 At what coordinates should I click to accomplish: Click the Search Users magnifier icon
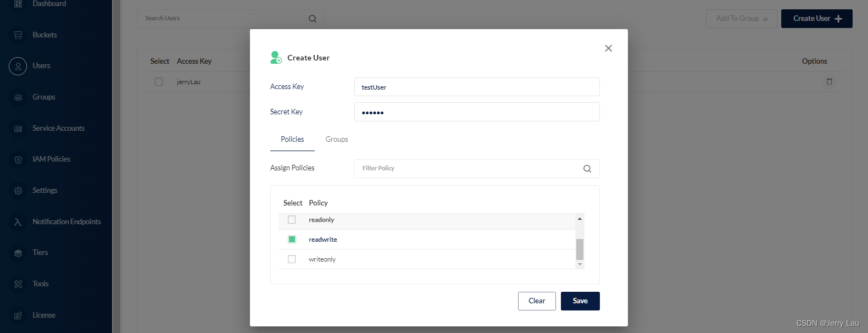tap(313, 19)
